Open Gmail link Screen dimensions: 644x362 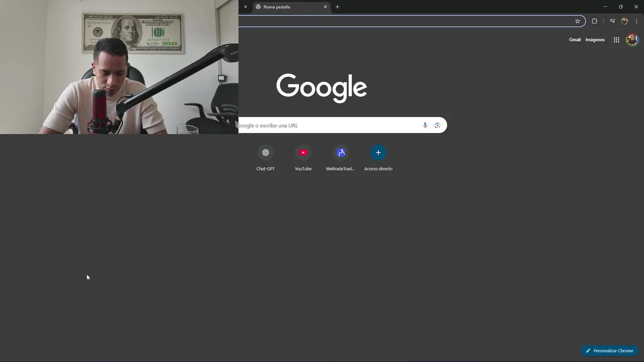pyautogui.click(x=575, y=40)
